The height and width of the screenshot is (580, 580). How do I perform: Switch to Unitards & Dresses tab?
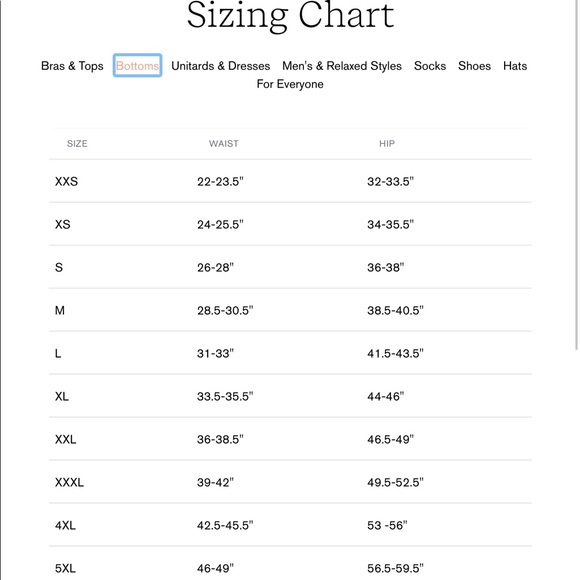(220, 66)
